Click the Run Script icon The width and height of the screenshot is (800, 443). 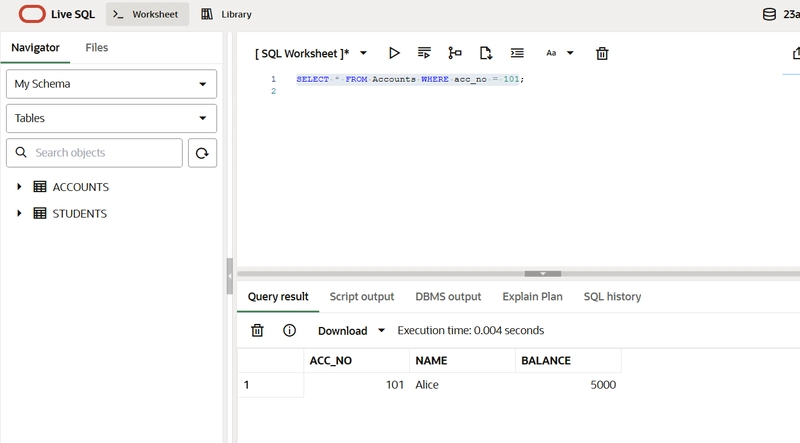(424, 53)
